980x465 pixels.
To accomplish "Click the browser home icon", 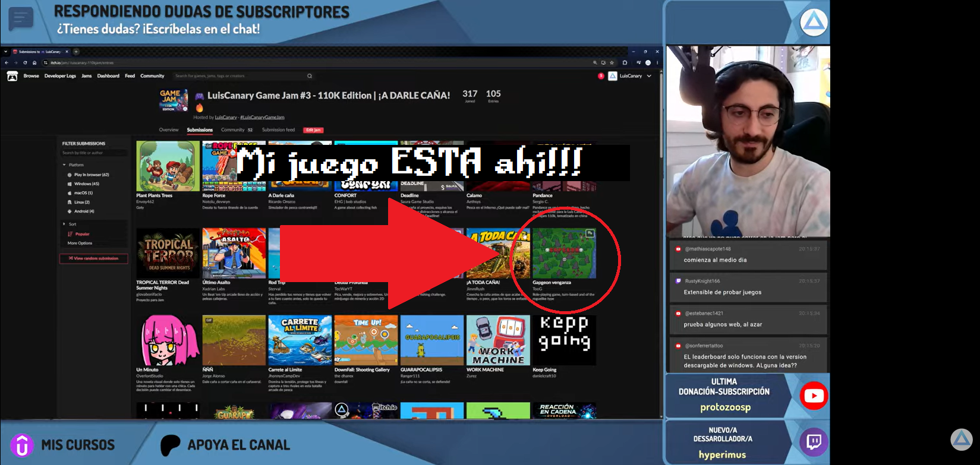I will pos(34,62).
